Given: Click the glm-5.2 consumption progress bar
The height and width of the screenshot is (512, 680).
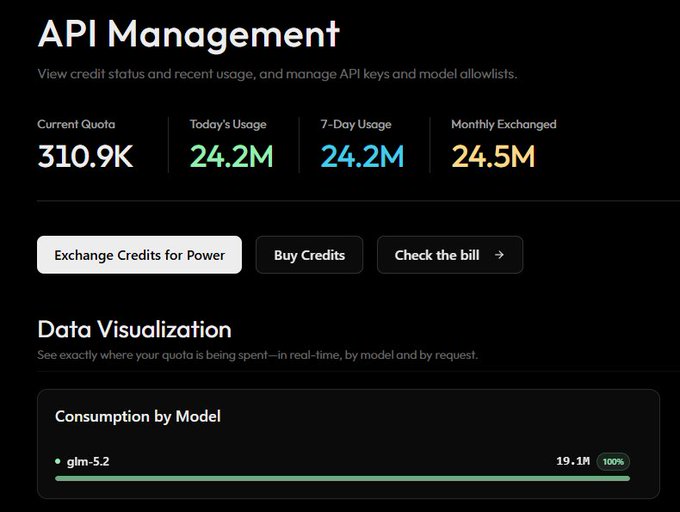Looking at the screenshot, I should 343,478.
